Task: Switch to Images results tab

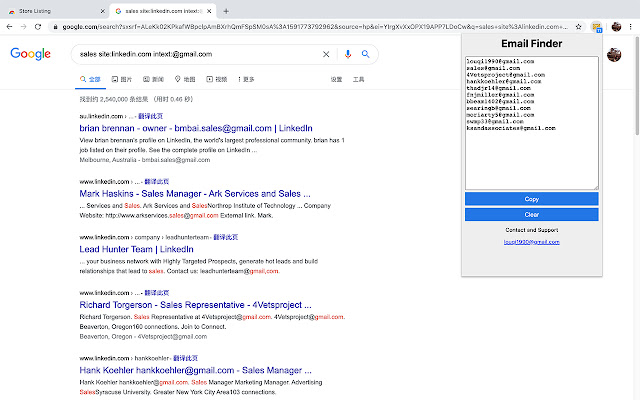Action: click(122, 79)
